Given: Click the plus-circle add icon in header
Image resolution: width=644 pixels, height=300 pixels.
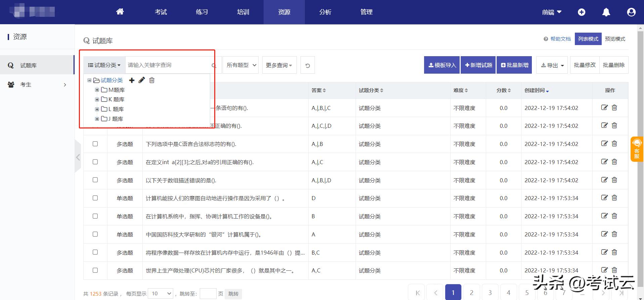Looking at the screenshot, I should [582, 12].
